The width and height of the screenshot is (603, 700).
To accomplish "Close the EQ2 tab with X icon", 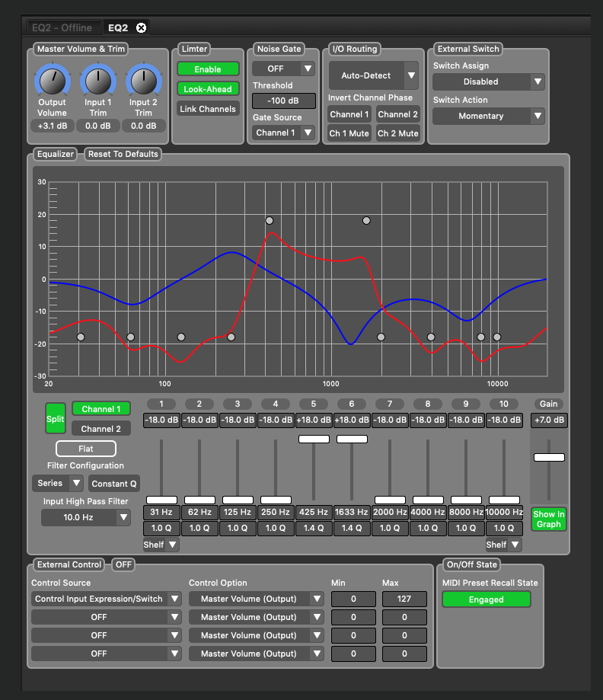I will [x=141, y=28].
